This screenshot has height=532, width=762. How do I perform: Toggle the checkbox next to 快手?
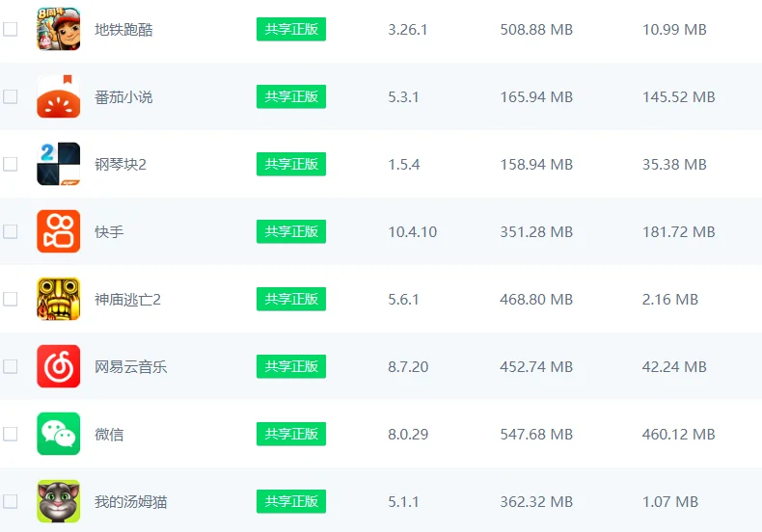pos(11,231)
